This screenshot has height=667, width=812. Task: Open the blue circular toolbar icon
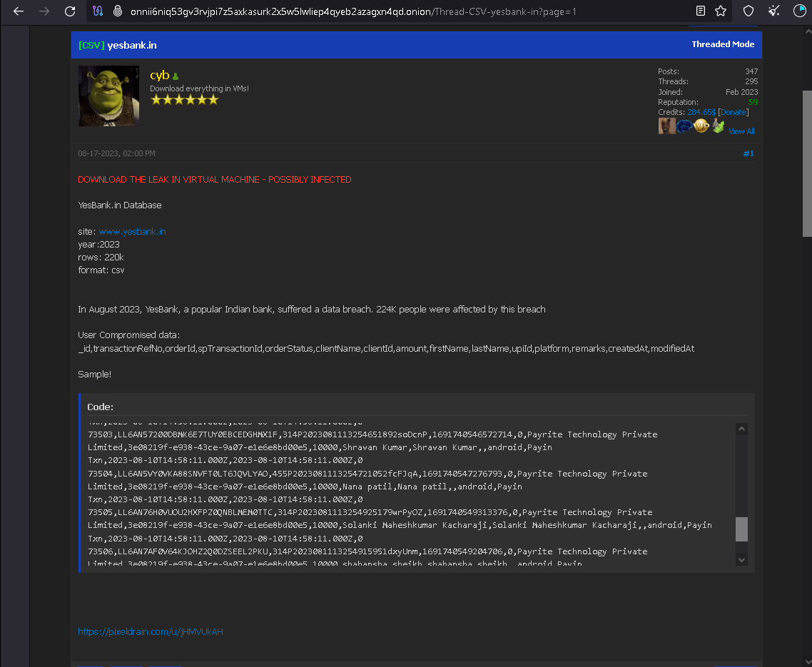(800, 11)
